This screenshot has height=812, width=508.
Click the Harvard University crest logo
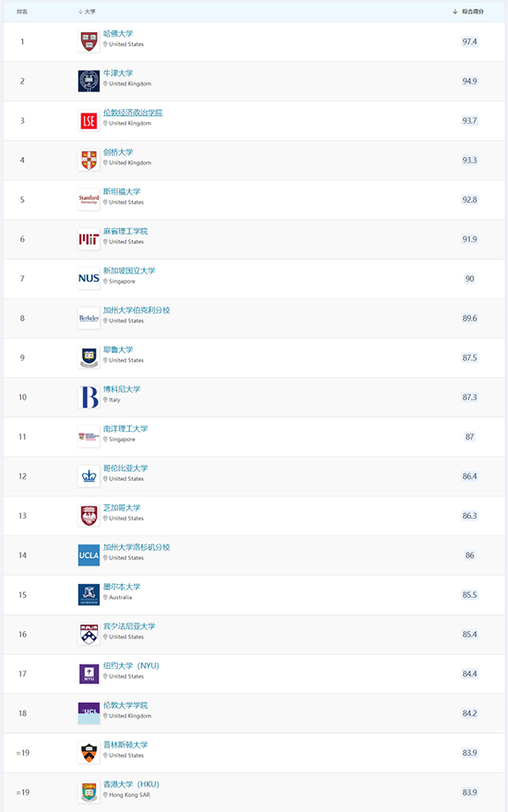pos(89,41)
